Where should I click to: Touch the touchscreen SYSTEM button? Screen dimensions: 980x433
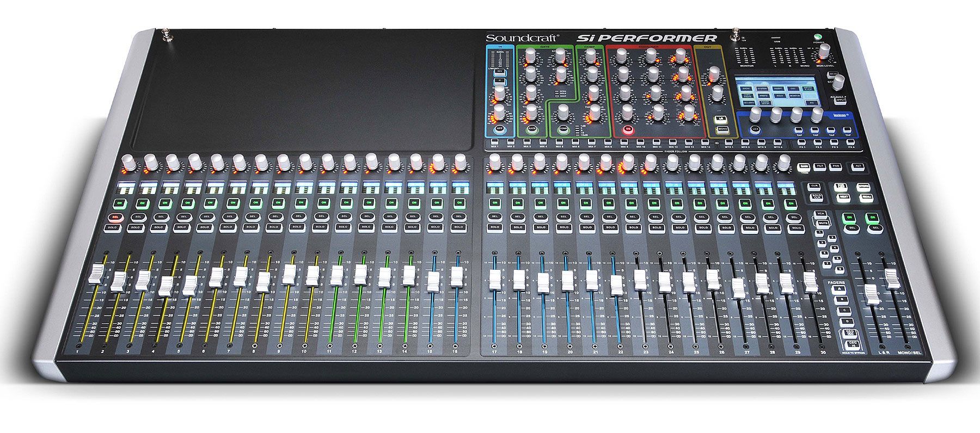(x=762, y=89)
